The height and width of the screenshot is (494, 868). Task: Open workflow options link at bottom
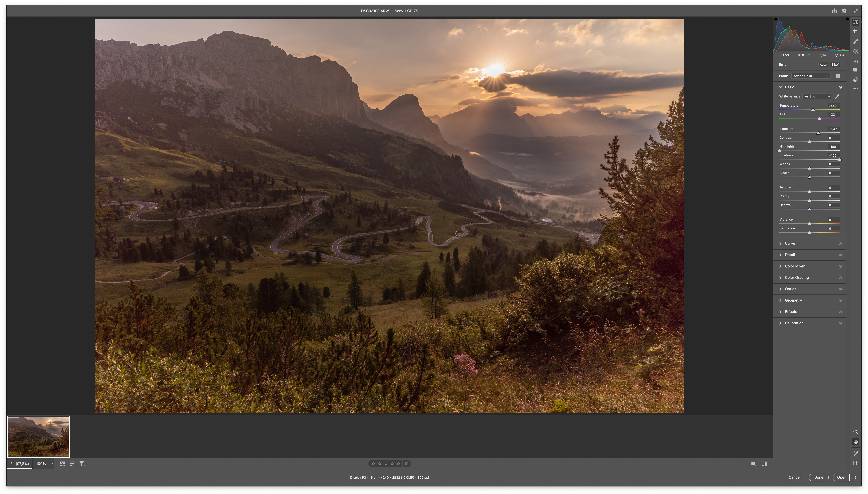tap(389, 477)
